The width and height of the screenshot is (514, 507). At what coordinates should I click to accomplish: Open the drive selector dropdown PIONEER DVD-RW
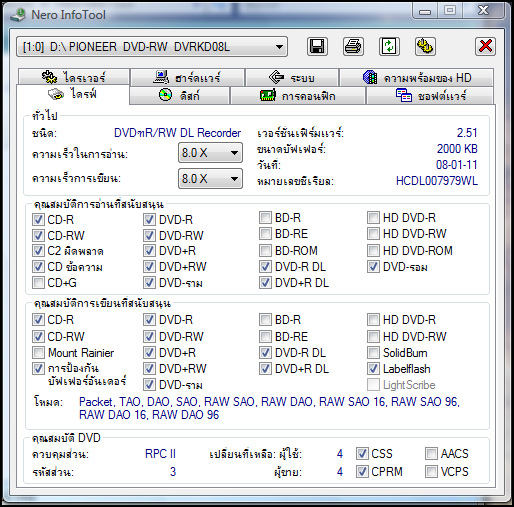pyautogui.click(x=152, y=47)
